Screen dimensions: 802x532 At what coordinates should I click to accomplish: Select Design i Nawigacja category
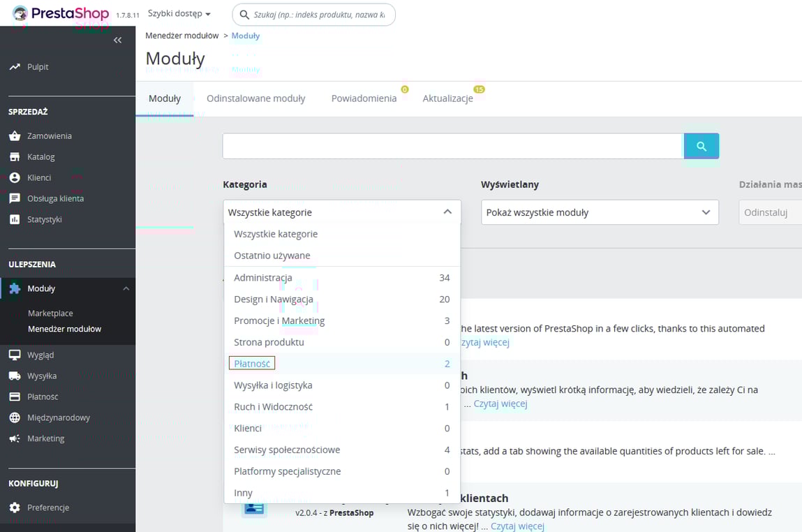pyautogui.click(x=342, y=300)
